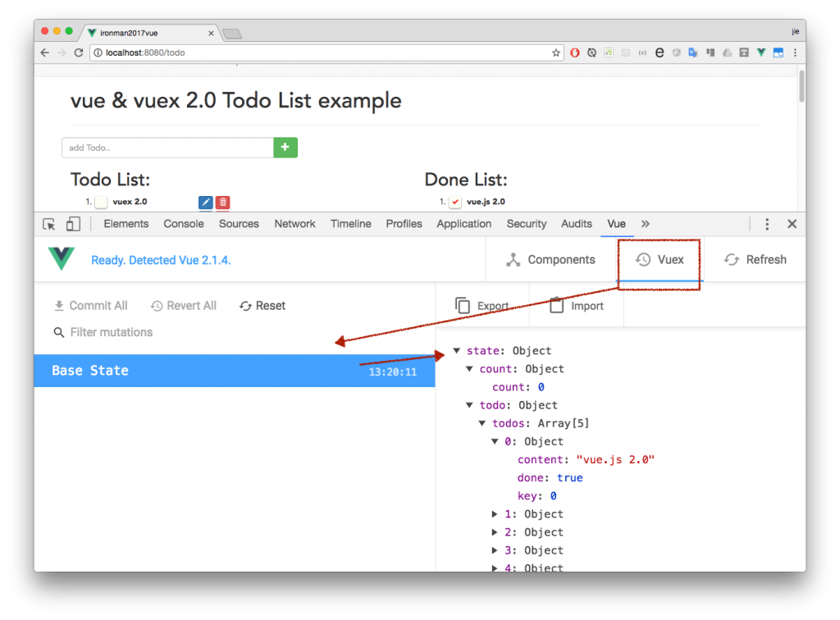Click the red AdBlock hand extension icon
Screen dimensions: 840x620
[575, 52]
